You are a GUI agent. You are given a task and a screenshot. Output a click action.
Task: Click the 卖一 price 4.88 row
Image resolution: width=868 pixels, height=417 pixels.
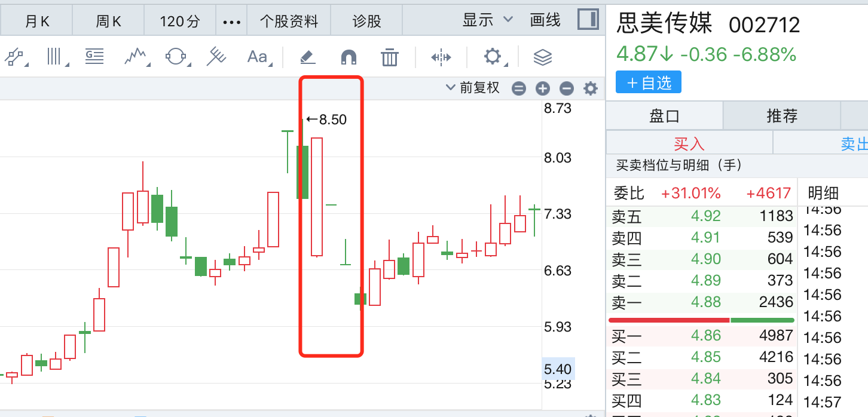pyautogui.click(x=702, y=302)
